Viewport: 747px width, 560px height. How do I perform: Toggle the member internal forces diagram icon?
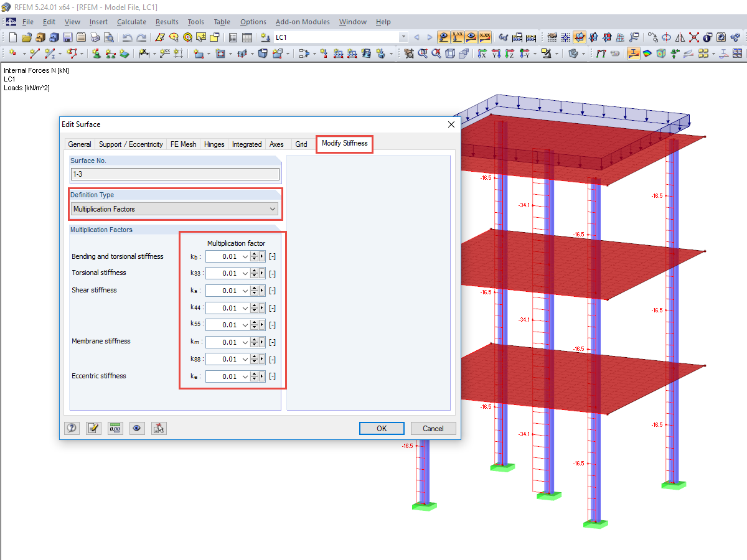633,54
